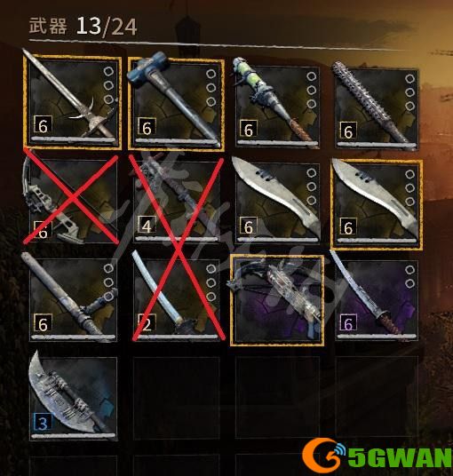Select the blue level 3 axe blade
This screenshot has width=453, height=476.
click(73, 398)
